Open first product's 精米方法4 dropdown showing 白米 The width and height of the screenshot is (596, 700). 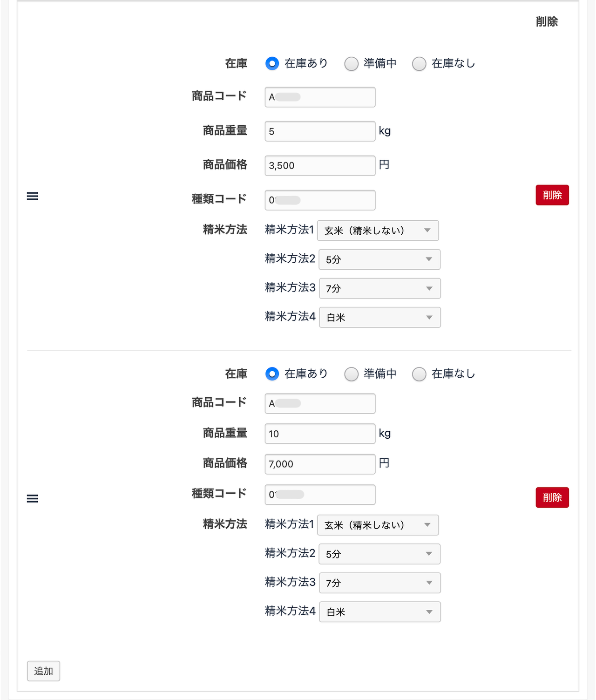coord(379,317)
